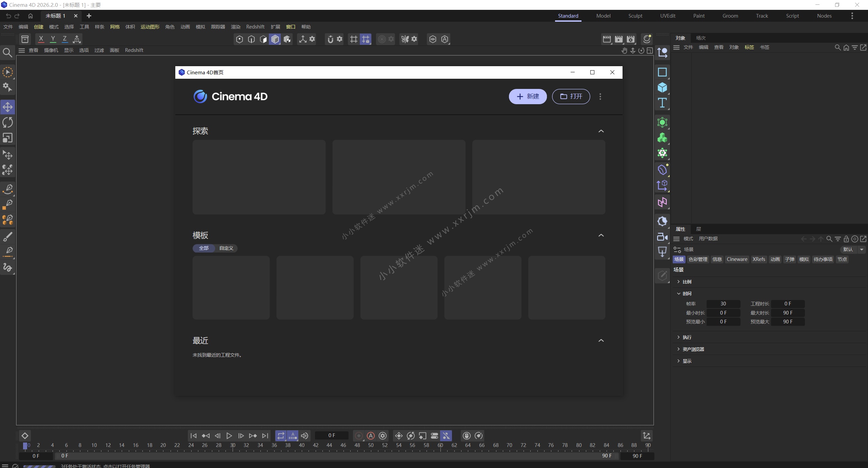Click the Render View clapperboard icon
The width and height of the screenshot is (868, 468).
607,39
